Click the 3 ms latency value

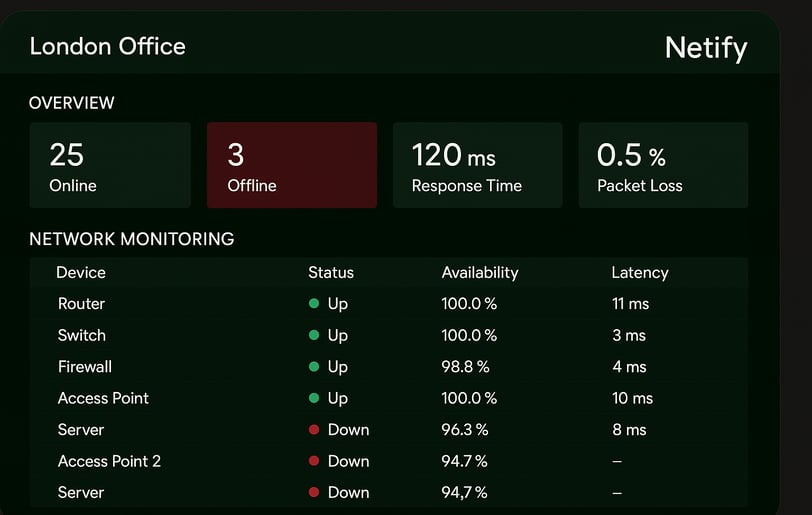(629, 335)
